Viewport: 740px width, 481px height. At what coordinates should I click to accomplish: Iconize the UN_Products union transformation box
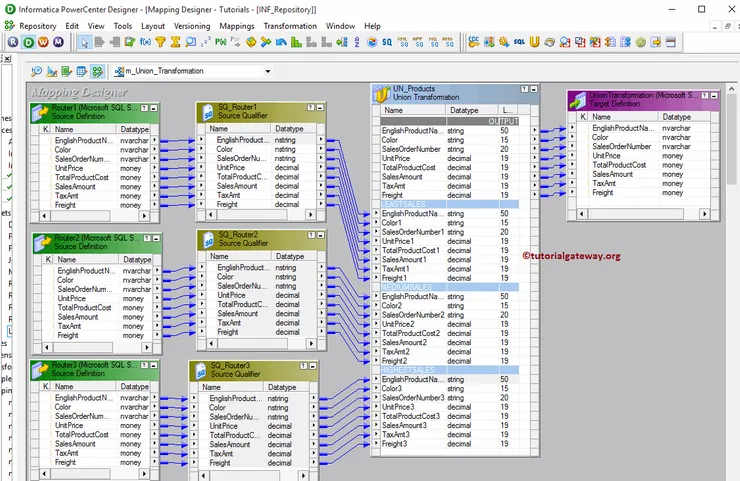(x=534, y=89)
